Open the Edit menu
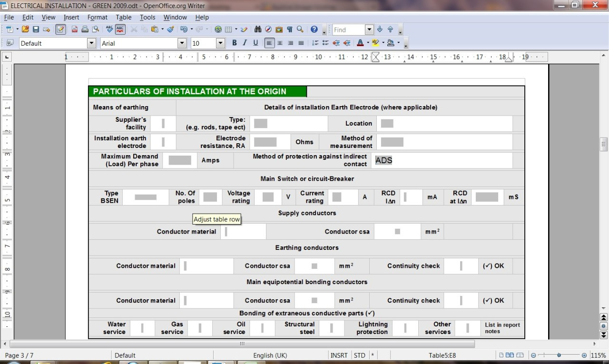 (x=28, y=17)
